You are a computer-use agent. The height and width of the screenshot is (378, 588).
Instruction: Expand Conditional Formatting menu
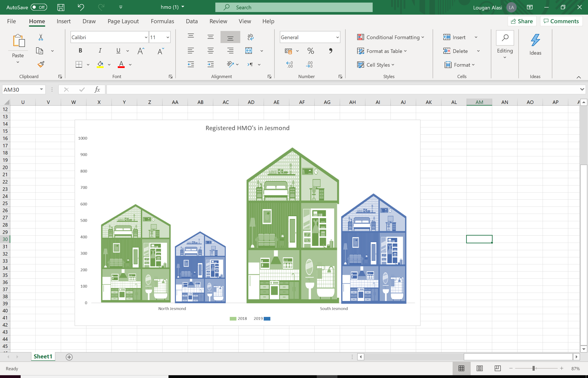click(x=390, y=37)
